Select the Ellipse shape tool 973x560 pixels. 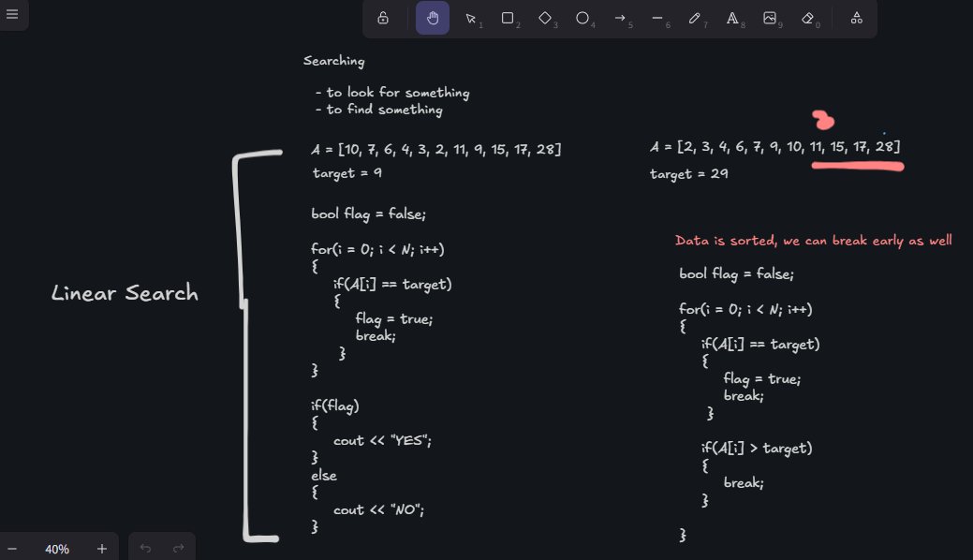point(582,18)
